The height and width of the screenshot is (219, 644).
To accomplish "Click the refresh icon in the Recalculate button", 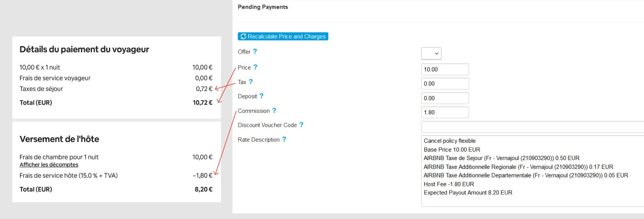I will pyautogui.click(x=243, y=36).
